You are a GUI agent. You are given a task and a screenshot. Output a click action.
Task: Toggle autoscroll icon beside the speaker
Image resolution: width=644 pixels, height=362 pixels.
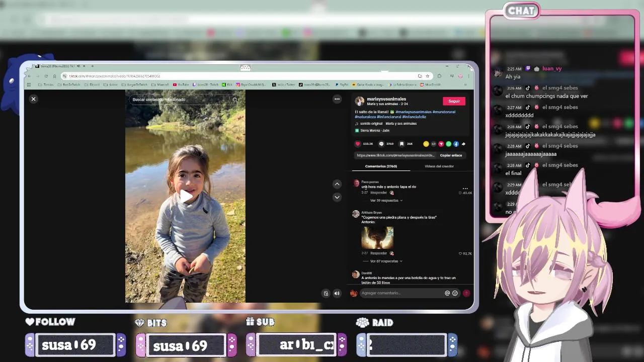click(326, 293)
